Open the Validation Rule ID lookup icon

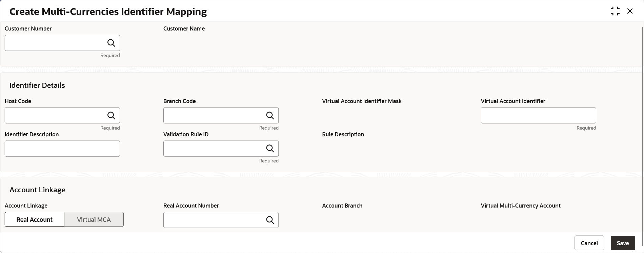click(270, 149)
